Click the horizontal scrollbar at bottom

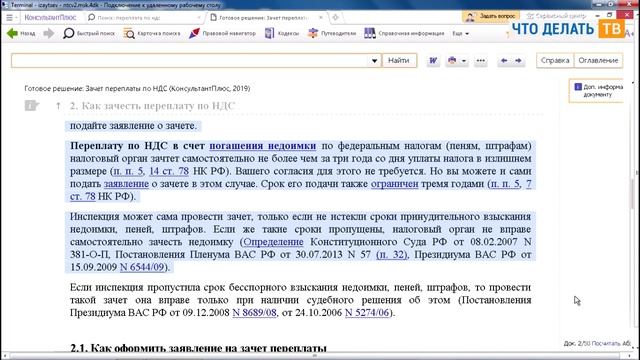(x=314, y=356)
